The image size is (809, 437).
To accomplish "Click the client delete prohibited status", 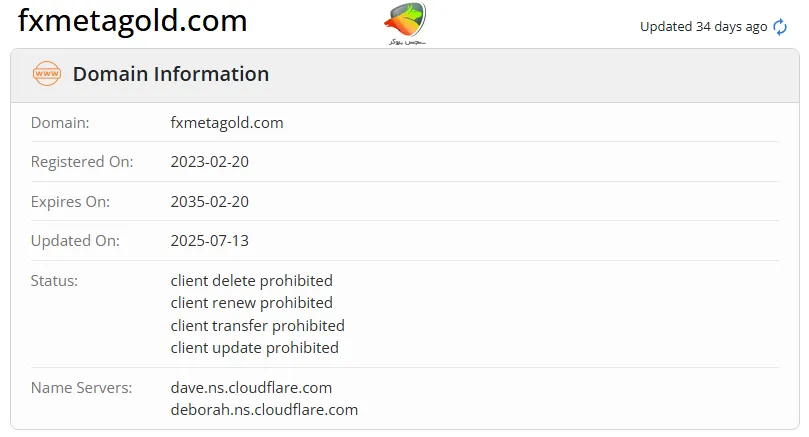I will [252, 281].
